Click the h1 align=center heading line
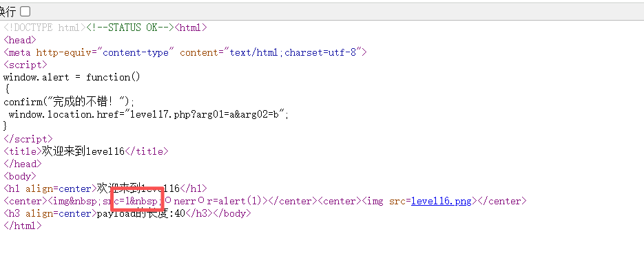The height and width of the screenshot is (269, 644). (x=105, y=189)
